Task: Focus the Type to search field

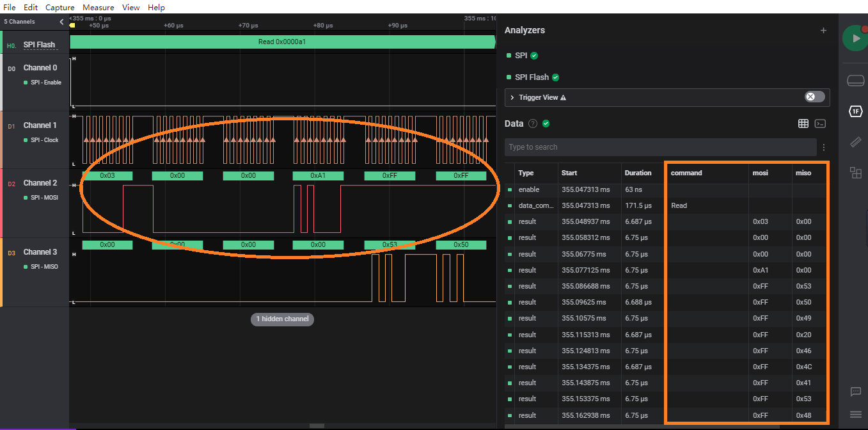Action: 660,147
